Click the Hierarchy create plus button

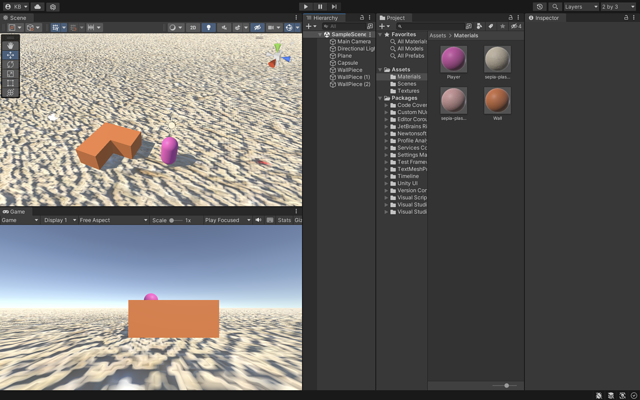pyautogui.click(x=311, y=26)
